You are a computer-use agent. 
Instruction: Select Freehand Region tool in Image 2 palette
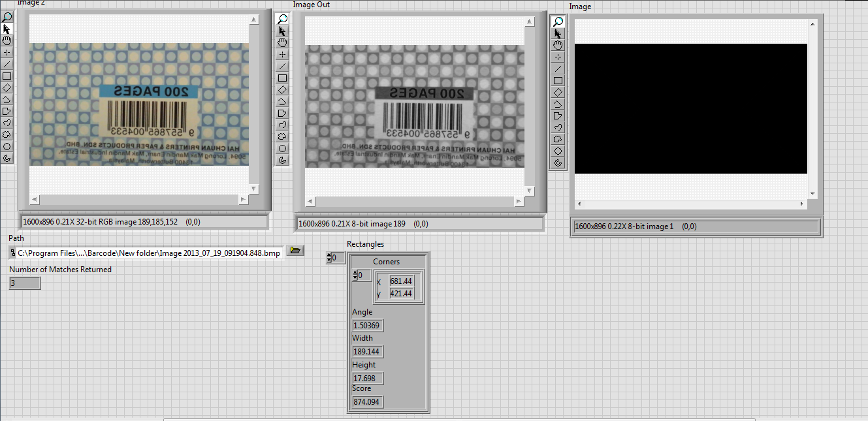(7, 134)
